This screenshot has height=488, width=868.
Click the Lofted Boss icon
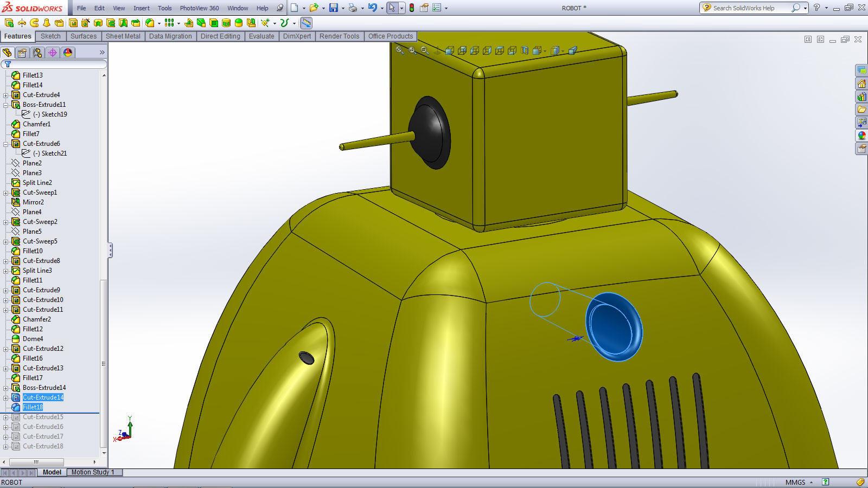coord(47,23)
